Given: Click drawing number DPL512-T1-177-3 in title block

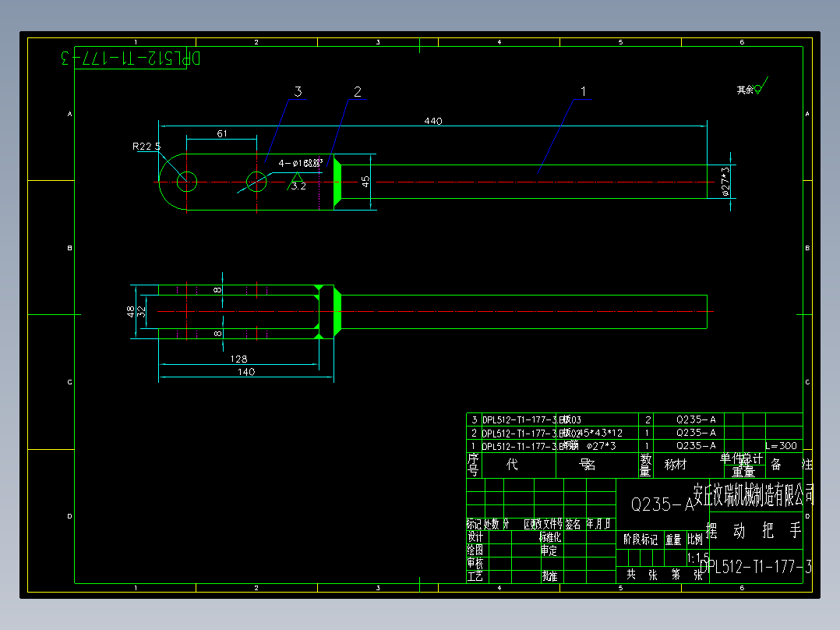Looking at the screenshot, I should pos(756,566).
